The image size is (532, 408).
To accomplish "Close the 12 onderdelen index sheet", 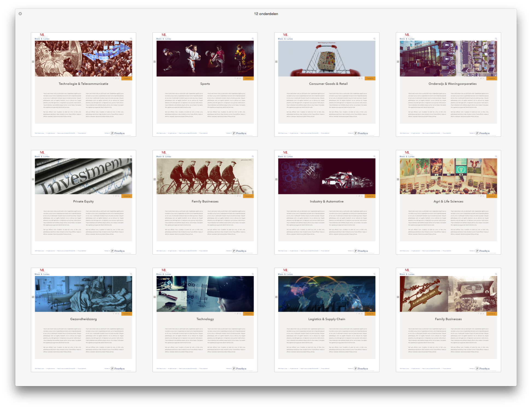I will point(20,14).
